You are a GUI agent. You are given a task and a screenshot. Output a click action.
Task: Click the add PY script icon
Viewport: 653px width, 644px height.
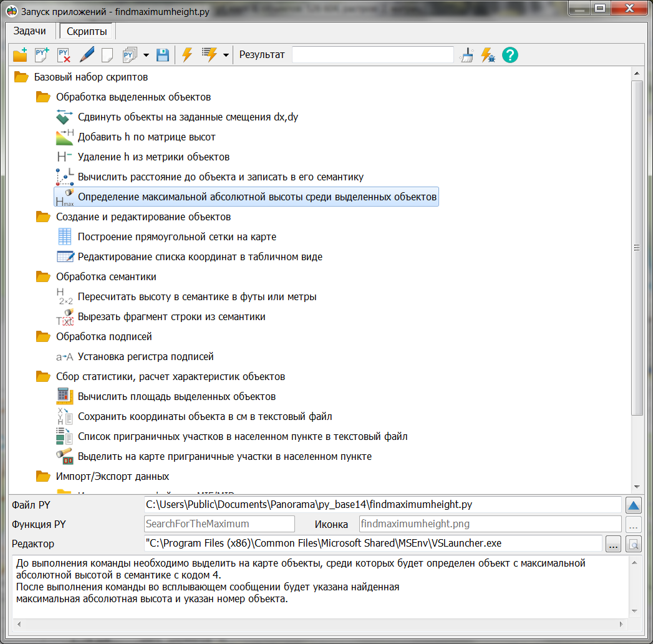pos(42,55)
